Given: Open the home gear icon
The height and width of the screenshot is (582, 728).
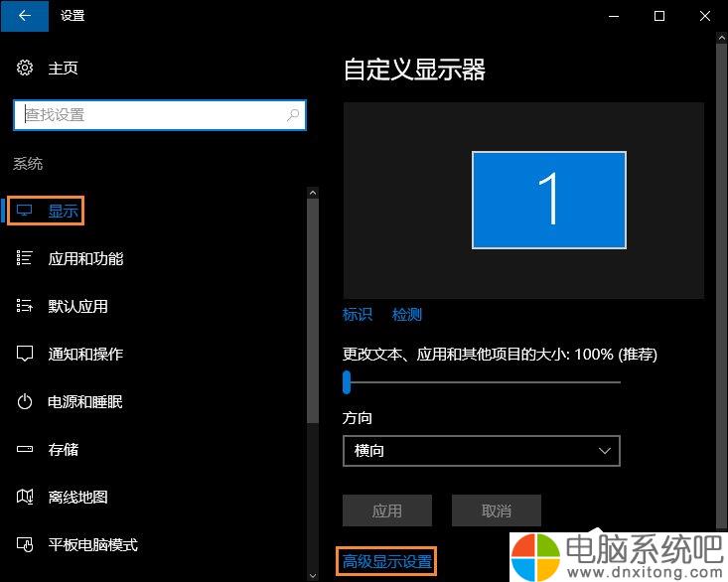Looking at the screenshot, I should pos(25,68).
